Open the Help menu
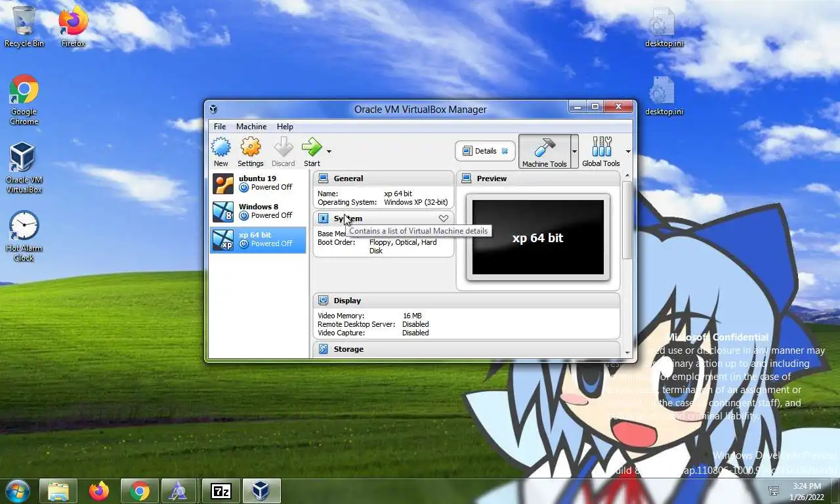The height and width of the screenshot is (504, 840). [x=285, y=127]
